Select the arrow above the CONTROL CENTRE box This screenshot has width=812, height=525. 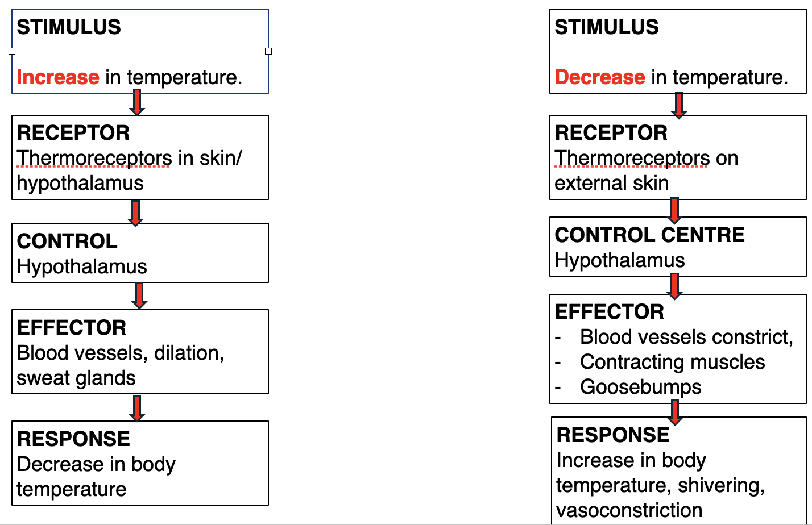(x=674, y=210)
